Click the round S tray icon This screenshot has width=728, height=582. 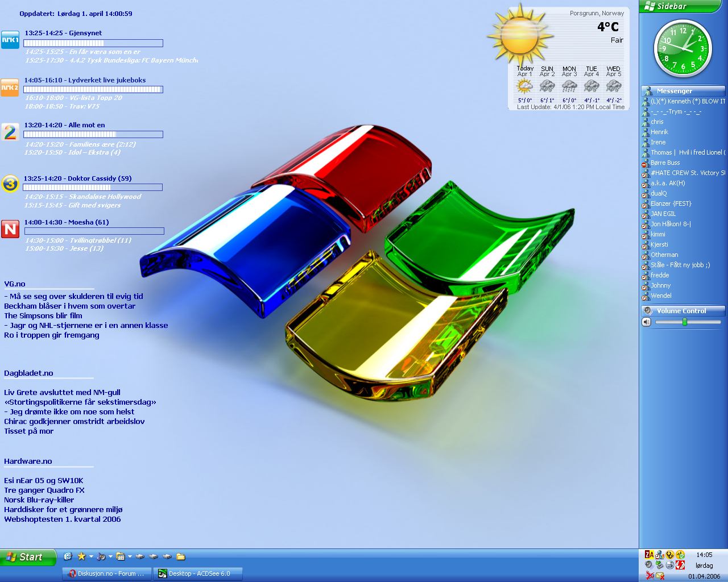tap(670, 565)
